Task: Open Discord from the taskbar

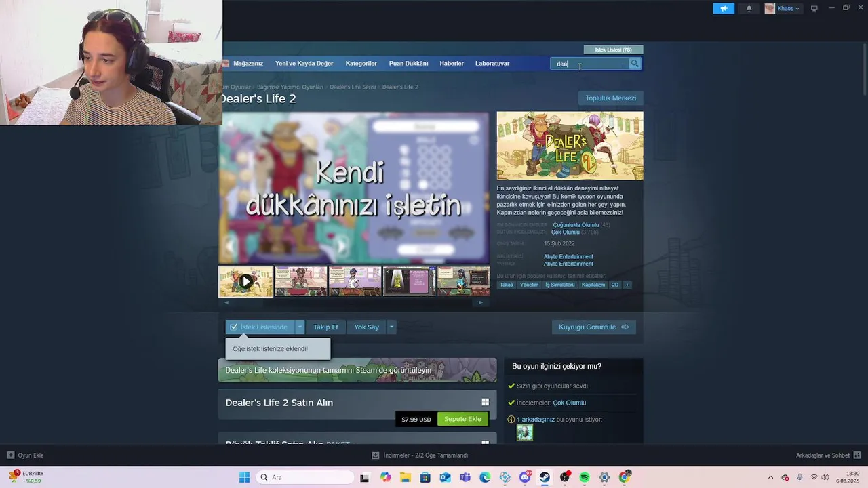Action: 525,477
